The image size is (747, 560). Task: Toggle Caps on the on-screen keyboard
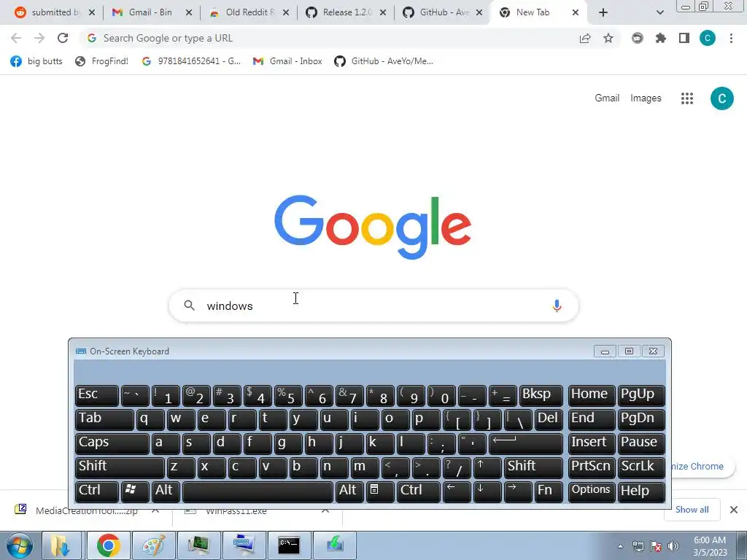click(112, 444)
